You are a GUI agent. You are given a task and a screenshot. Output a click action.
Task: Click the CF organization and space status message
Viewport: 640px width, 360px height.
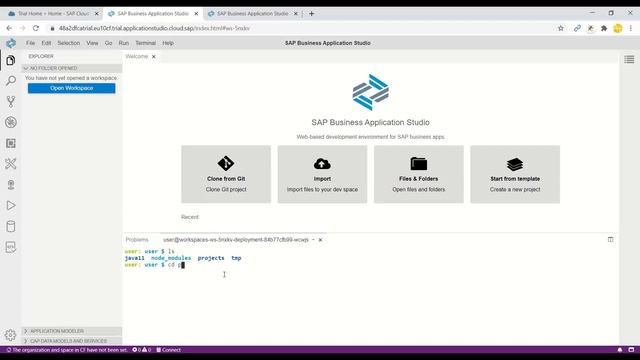(x=67, y=350)
